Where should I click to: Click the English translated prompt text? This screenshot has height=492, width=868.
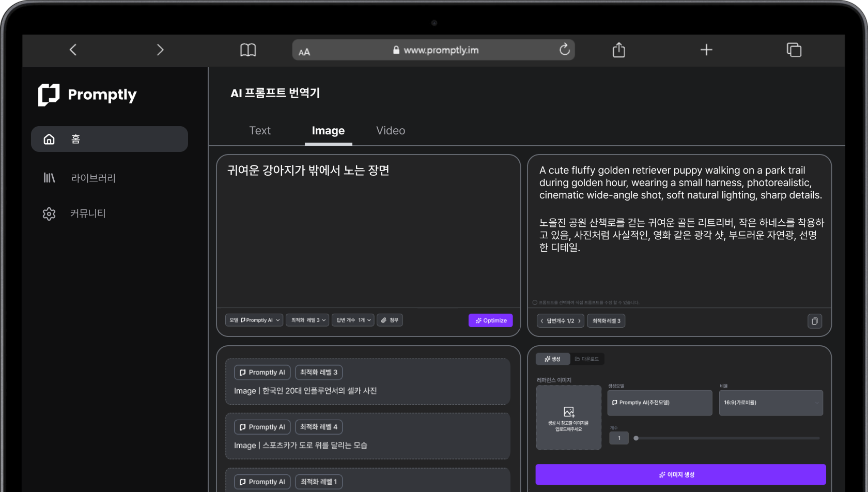(680, 182)
